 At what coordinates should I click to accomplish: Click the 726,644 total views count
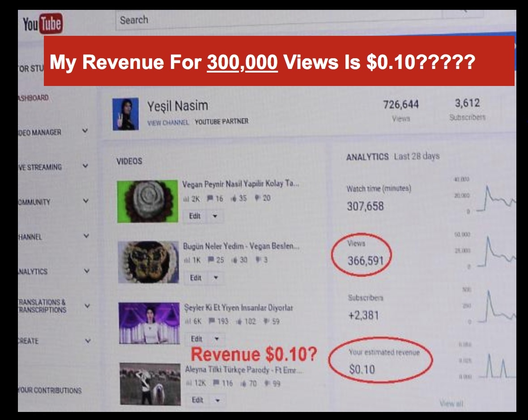[401, 104]
